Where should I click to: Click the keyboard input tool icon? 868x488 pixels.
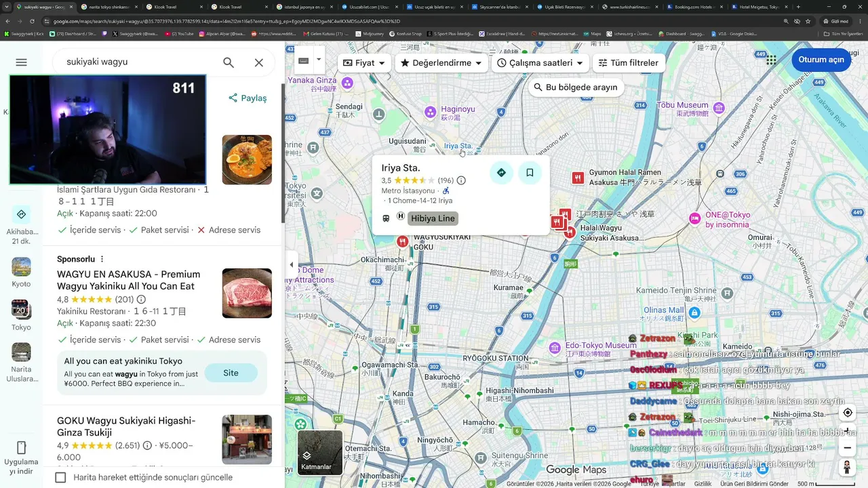click(304, 60)
